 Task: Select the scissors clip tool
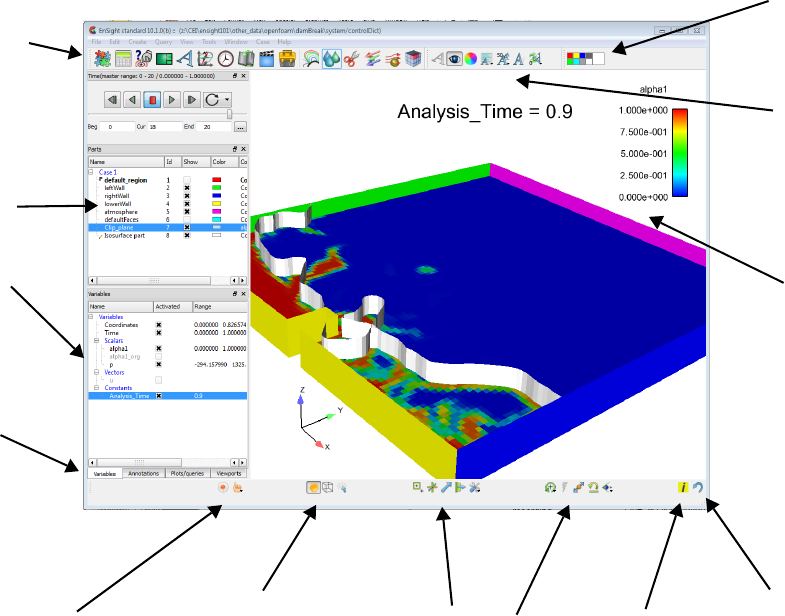tap(352, 59)
